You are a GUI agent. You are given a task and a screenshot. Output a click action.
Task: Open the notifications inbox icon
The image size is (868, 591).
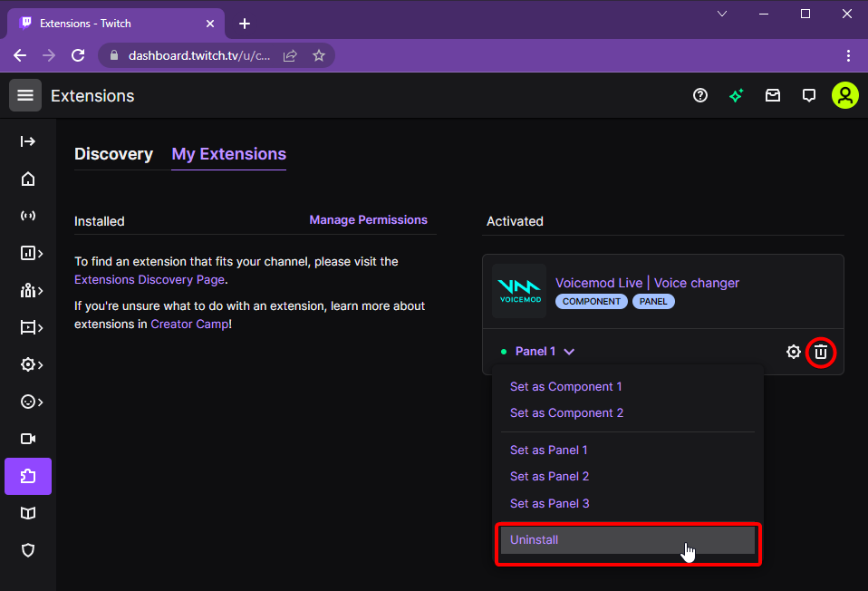pos(773,95)
